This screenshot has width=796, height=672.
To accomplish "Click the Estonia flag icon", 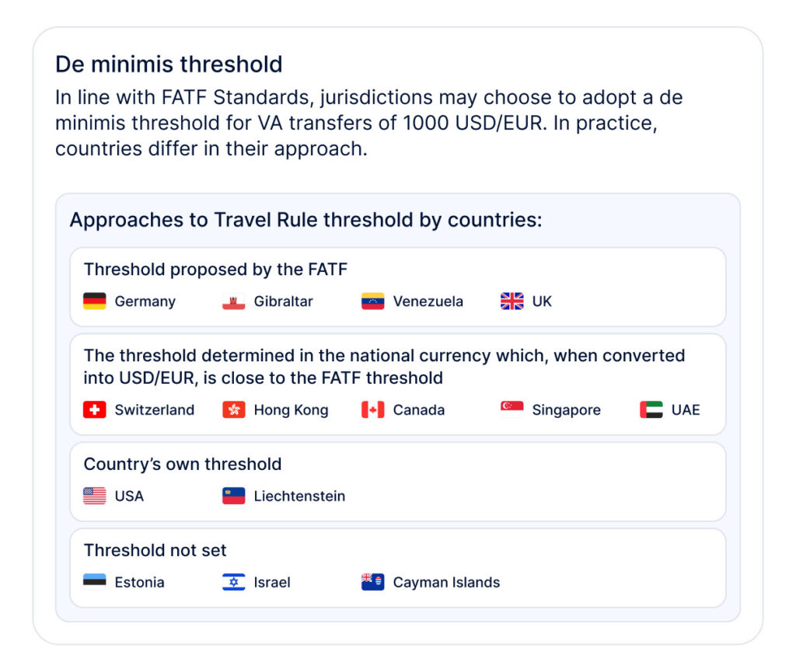I will [x=94, y=582].
